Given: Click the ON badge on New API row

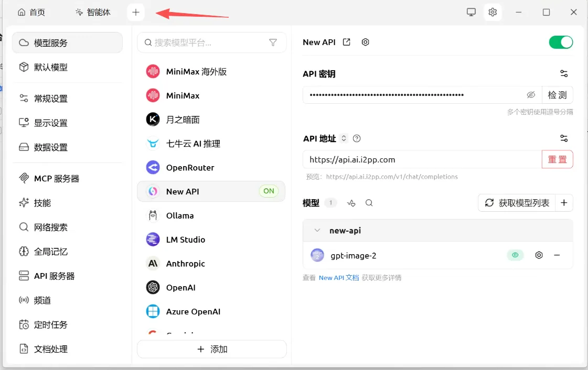Looking at the screenshot, I should [269, 191].
